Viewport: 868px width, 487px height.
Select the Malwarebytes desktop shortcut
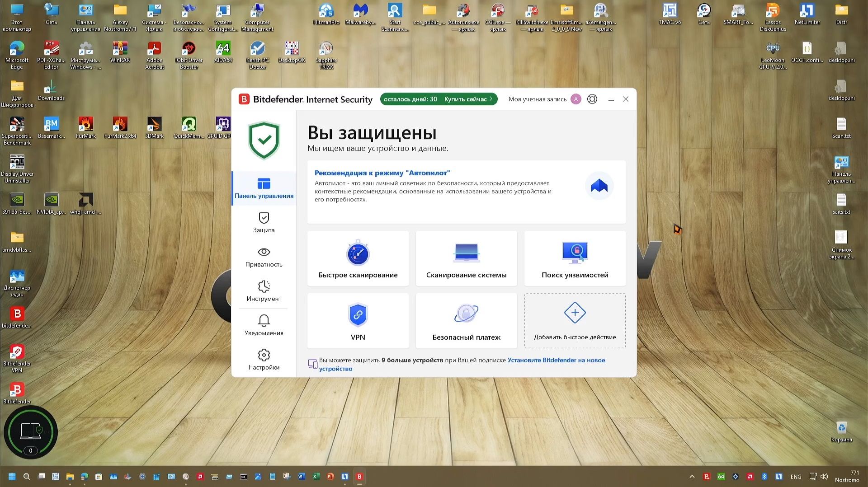tap(360, 15)
